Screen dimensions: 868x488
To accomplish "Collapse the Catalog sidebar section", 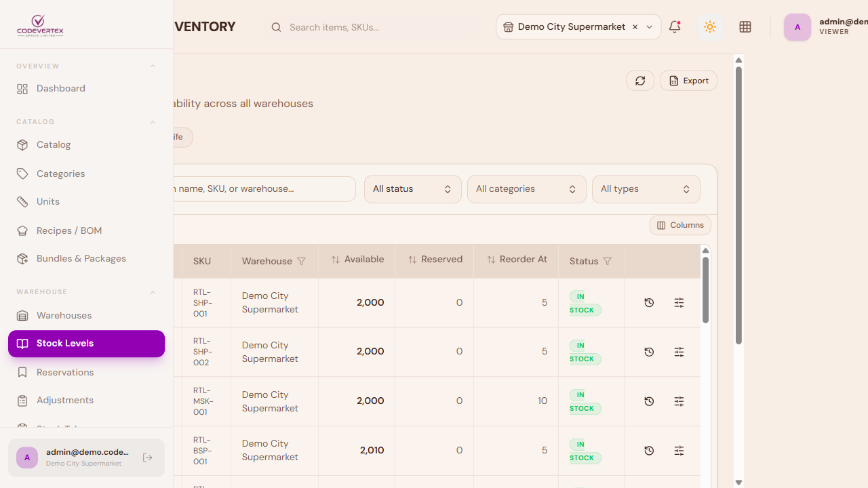I will [153, 122].
